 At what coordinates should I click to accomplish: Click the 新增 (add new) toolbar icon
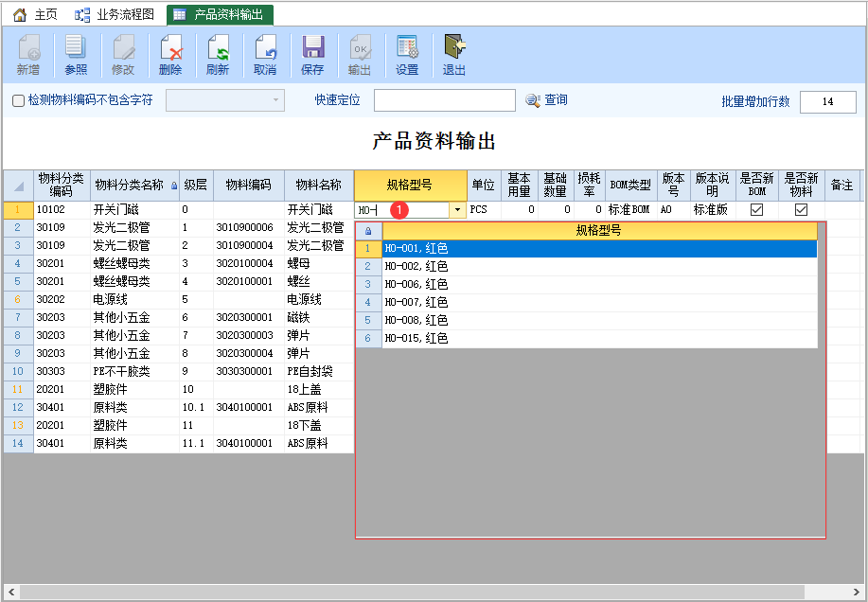click(28, 54)
